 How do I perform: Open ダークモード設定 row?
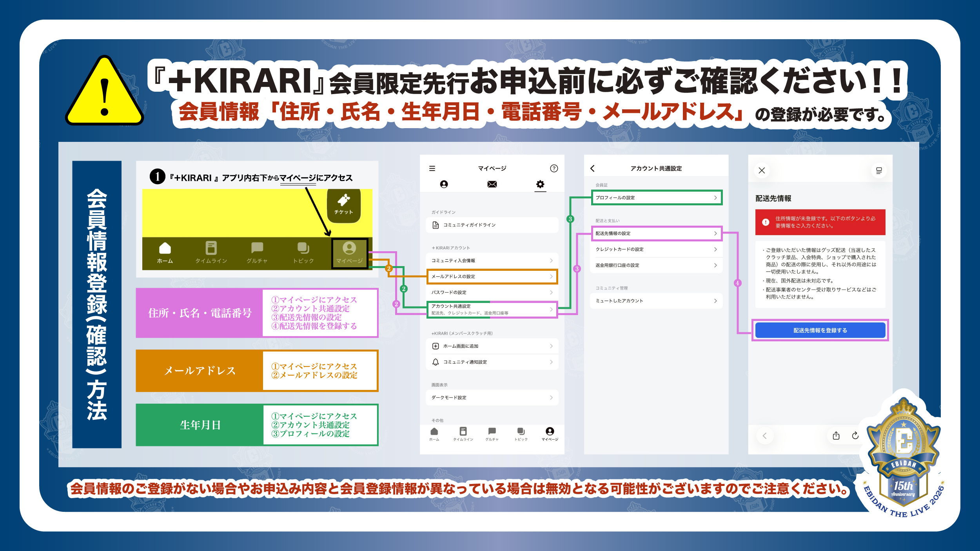click(492, 397)
